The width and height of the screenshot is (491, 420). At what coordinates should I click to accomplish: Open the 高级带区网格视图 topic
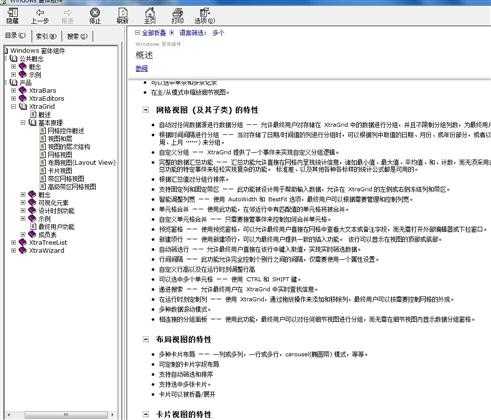72,186
